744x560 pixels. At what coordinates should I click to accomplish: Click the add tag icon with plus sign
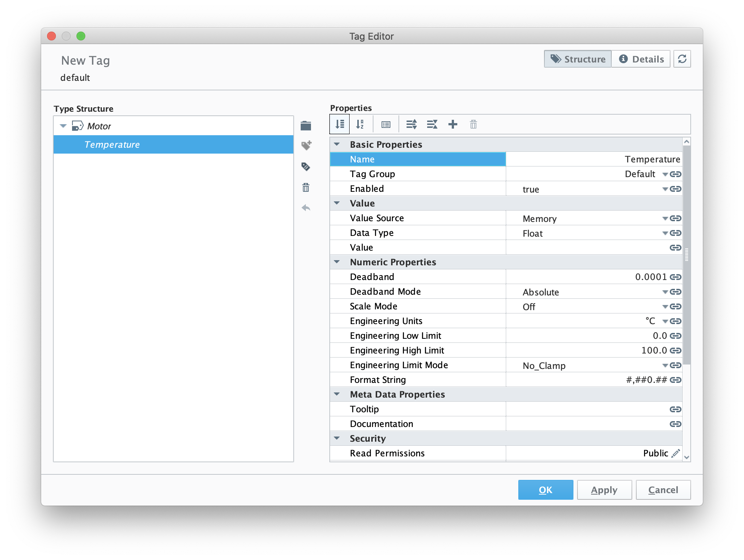click(x=306, y=145)
